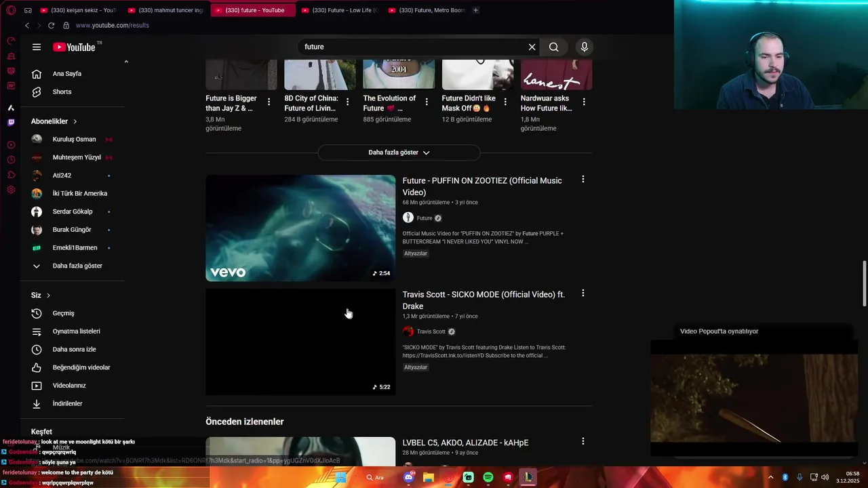Open the three-dot menu for SICKO MODE
This screenshot has width=868, height=488.
pos(583,293)
